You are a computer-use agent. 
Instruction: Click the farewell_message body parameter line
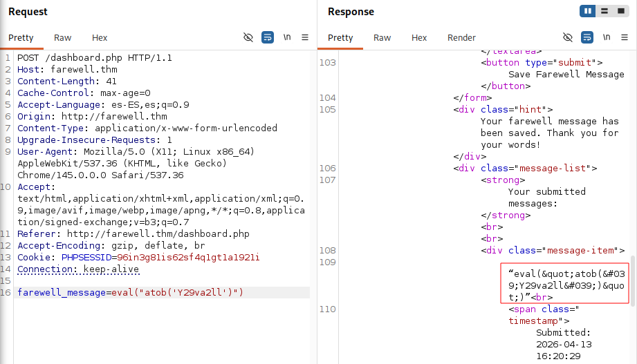coord(130,293)
